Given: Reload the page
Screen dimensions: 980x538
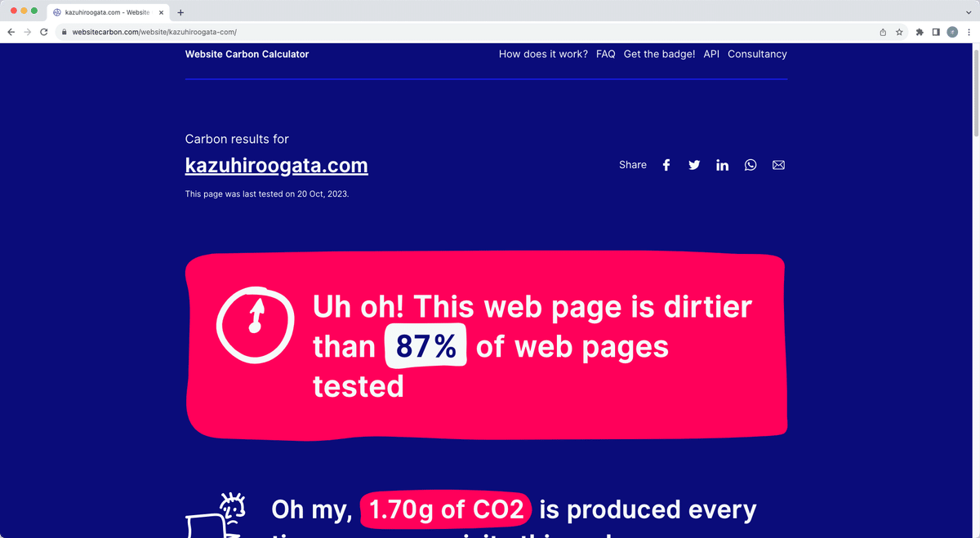Looking at the screenshot, I should (x=44, y=32).
